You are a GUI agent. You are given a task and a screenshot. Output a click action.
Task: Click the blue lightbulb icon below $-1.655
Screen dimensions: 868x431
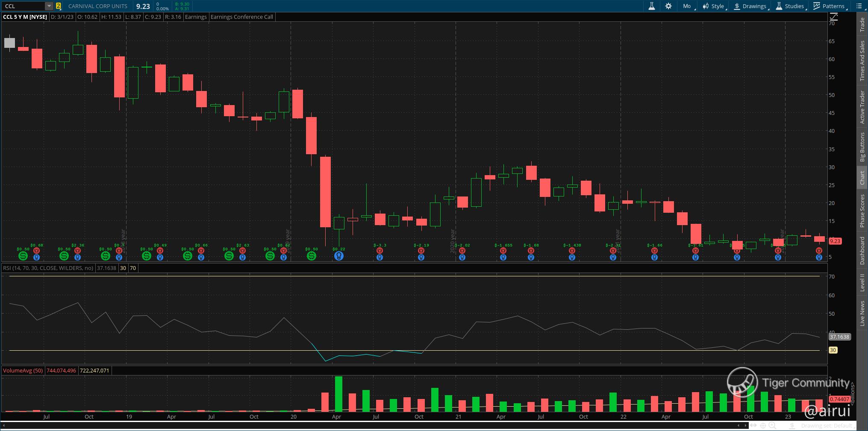coord(503,258)
